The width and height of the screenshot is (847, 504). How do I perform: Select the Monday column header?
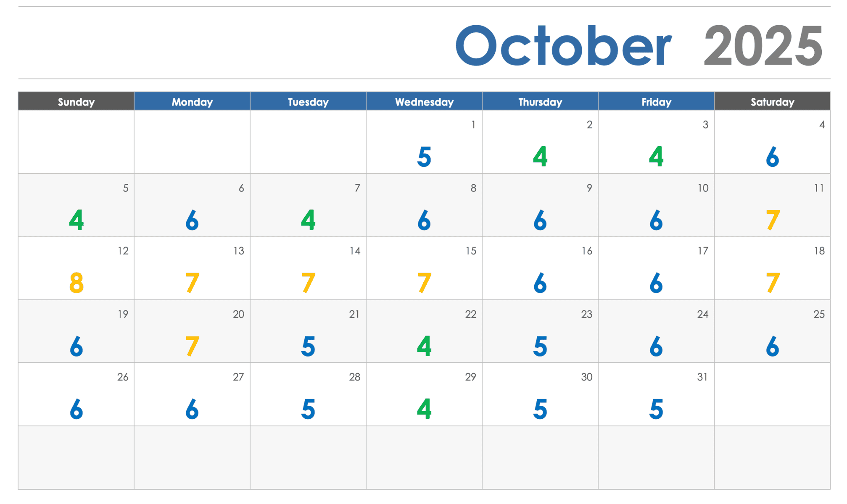point(192,102)
